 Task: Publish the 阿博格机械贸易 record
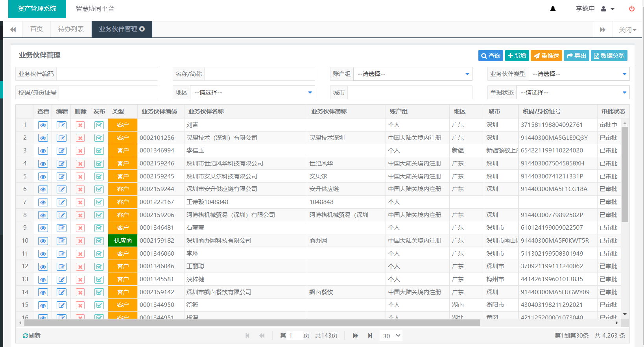tap(99, 215)
